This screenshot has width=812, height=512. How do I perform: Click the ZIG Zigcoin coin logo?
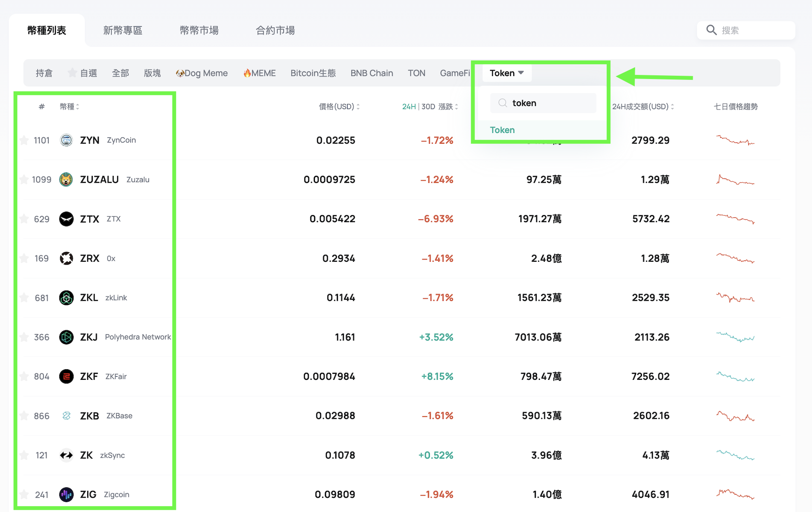tap(66, 494)
